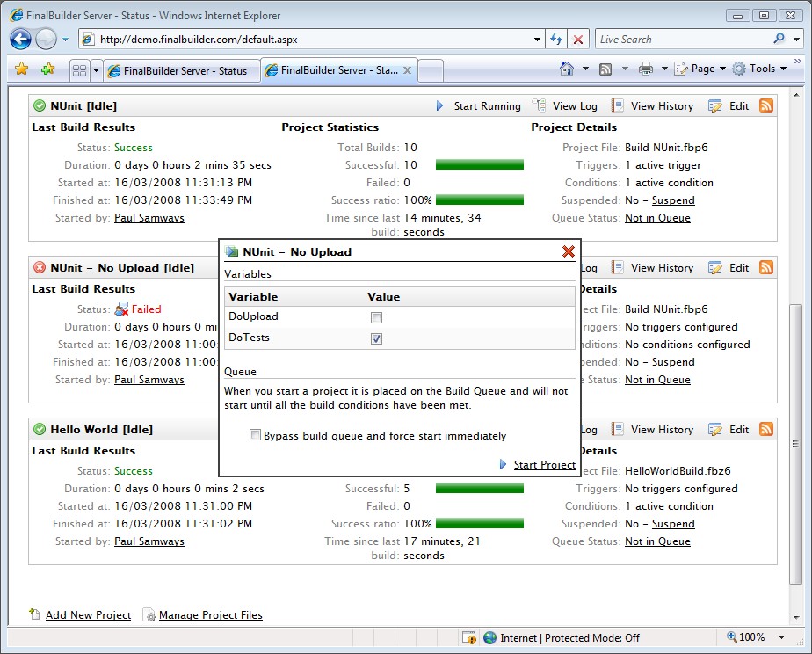Click the Add to Favorites icon
The image size is (812, 654).
[x=47, y=69]
